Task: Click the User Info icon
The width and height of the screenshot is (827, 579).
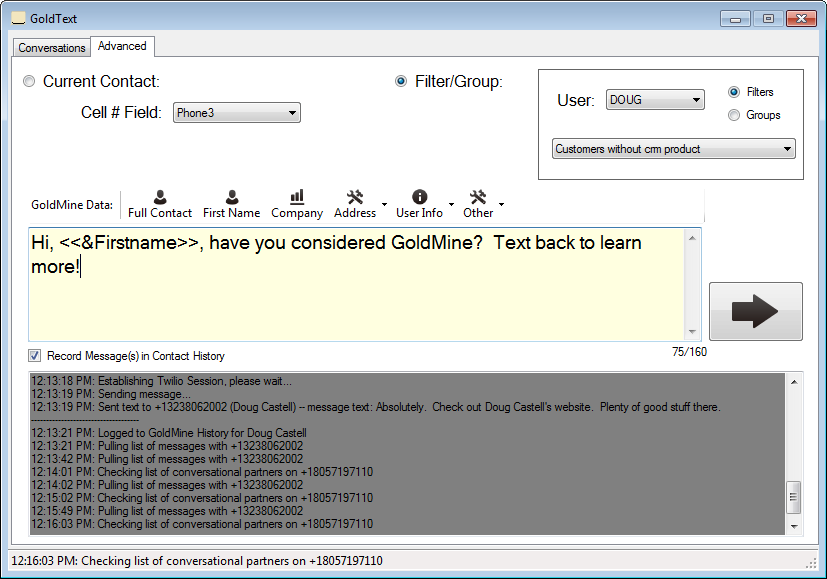Action: point(419,197)
